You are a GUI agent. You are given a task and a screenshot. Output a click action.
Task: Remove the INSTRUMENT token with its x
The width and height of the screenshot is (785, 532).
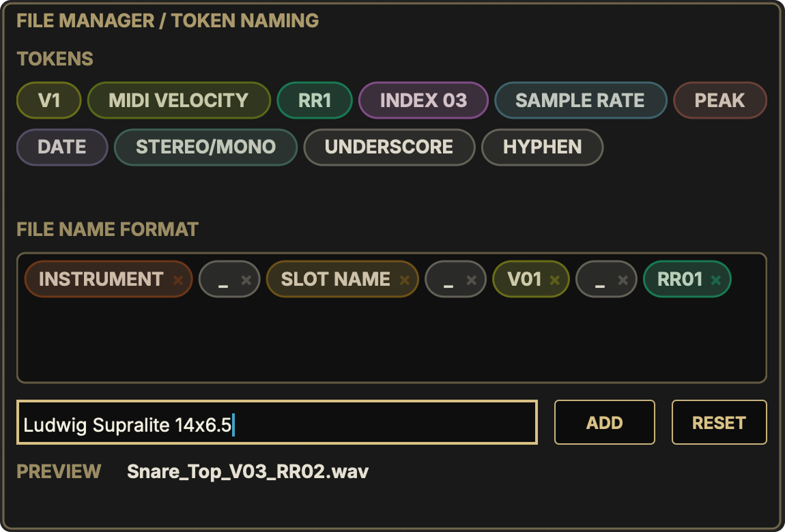pos(177,280)
